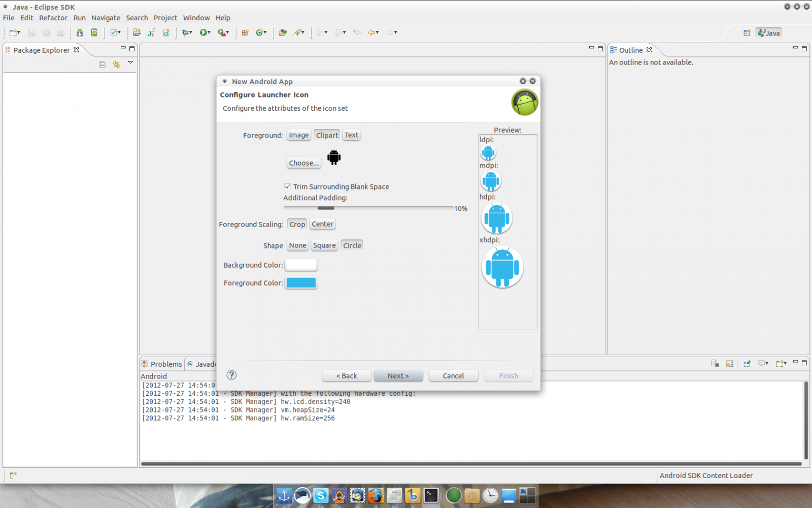Switch Foreground type to Text
The image size is (812, 508).
tap(351, 135)
